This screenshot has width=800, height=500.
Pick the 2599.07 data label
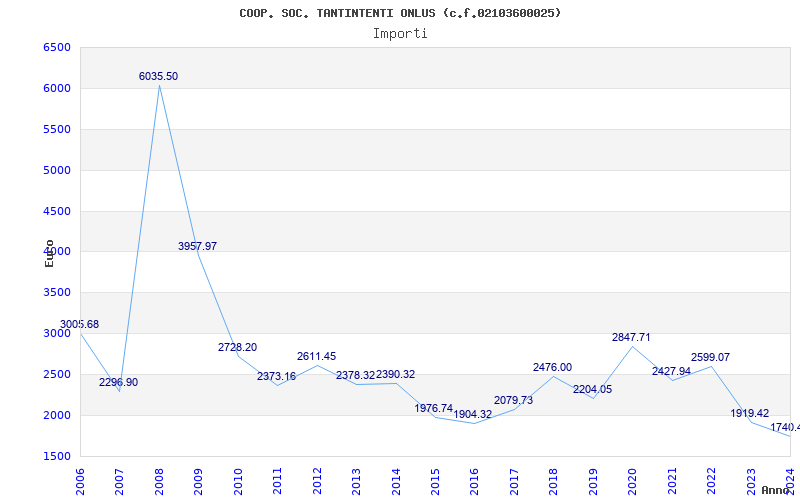(x=711, y=357)
